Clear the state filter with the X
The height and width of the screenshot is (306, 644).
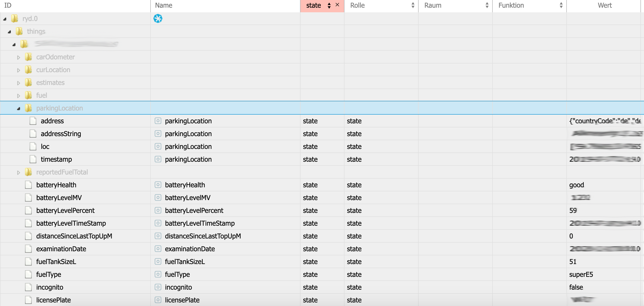click(x=337, y=5)
